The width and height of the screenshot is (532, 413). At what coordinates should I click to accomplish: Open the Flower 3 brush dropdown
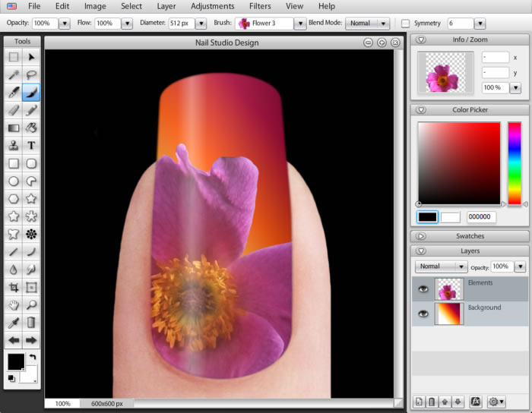(300, 24)
